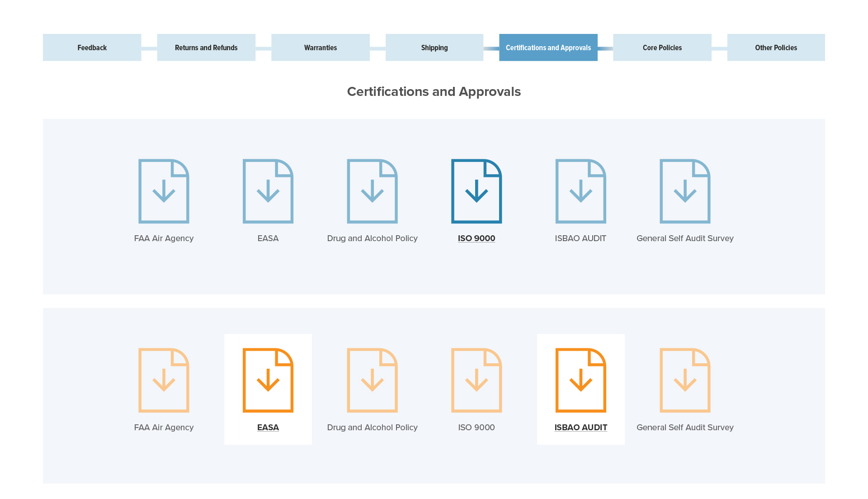Click blue General Self Audit Survey icon
The height and width of the screenshot is (499, 868).
click(x=685, y=191)
